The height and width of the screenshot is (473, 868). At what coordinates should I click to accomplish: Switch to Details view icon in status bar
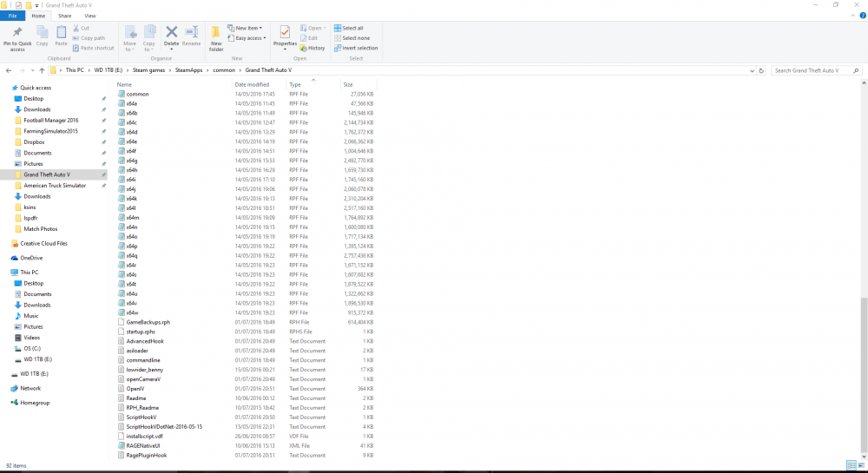pos(852,465)
